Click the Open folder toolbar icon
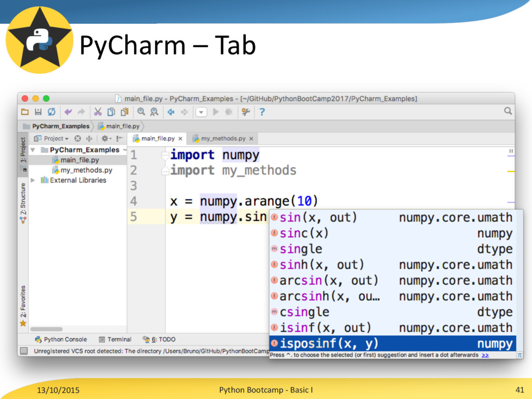532x399 pixels. tap(25, 112)
